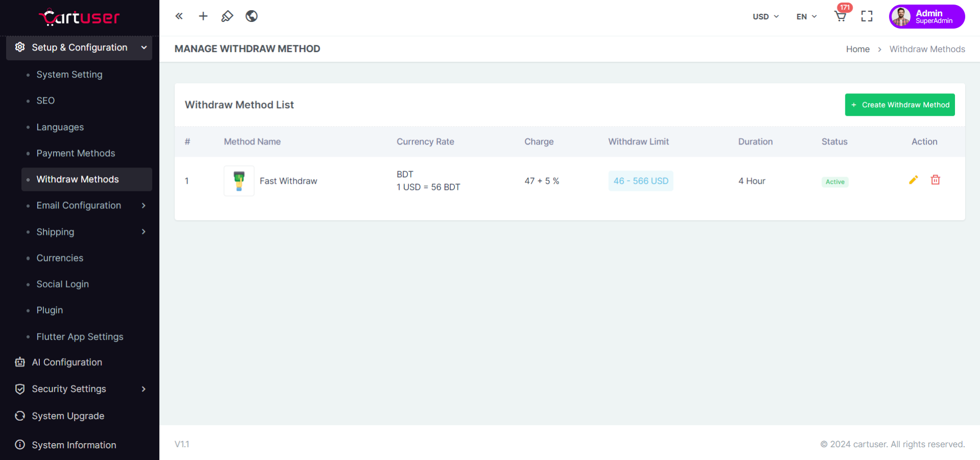Open the globe website icon
This screenshot has width=980, height=460.
(x=251, y=16)
